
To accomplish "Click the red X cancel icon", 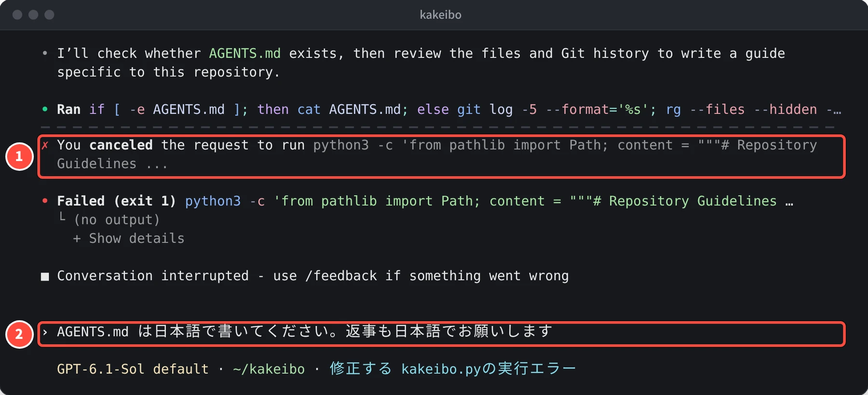I will (x=45, y=145).
